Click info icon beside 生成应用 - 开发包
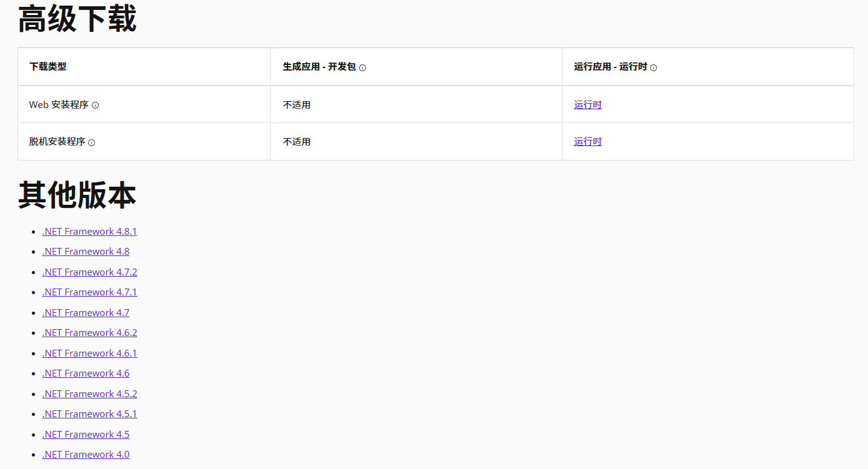This screenshot has width=868, height=469. (x=362, y=67)
